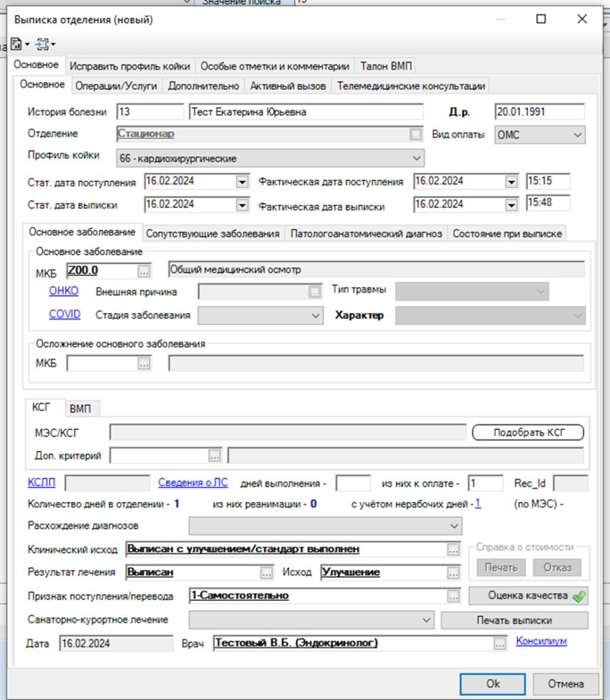Click История болезни number field

[x=150, y=112]
